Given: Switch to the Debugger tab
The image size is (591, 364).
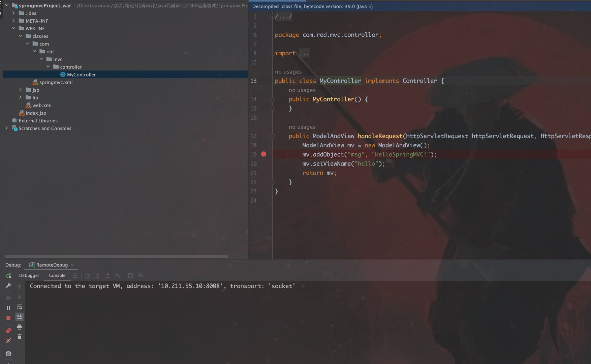Looking at the screenshot, I should pos(29,275).
